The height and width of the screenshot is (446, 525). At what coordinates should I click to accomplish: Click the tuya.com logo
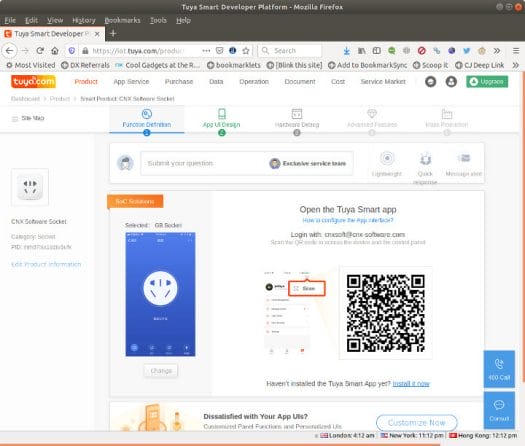pyautogui.click(x=33, y=81)
